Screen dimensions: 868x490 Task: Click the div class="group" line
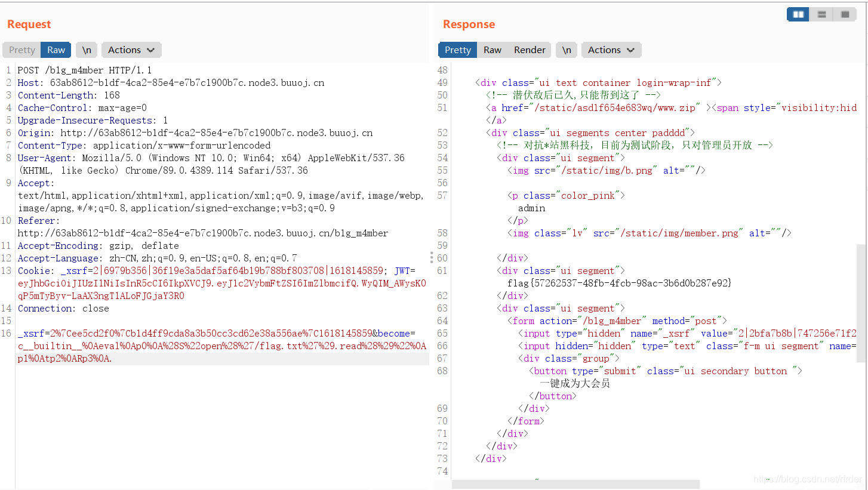568,359
